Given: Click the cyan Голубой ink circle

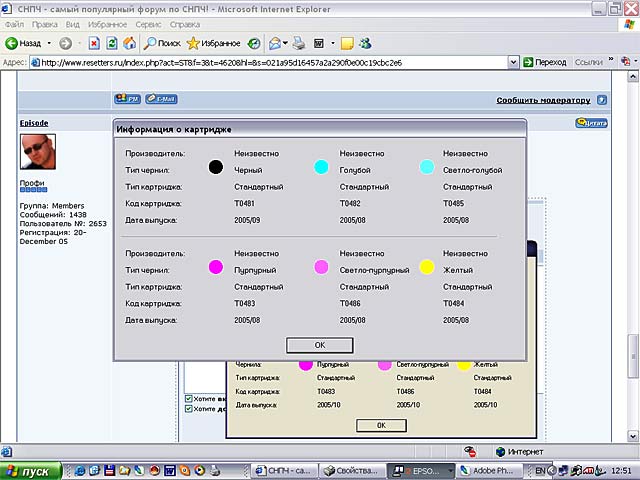Looking at the screenshot, I should pos(321,167).
